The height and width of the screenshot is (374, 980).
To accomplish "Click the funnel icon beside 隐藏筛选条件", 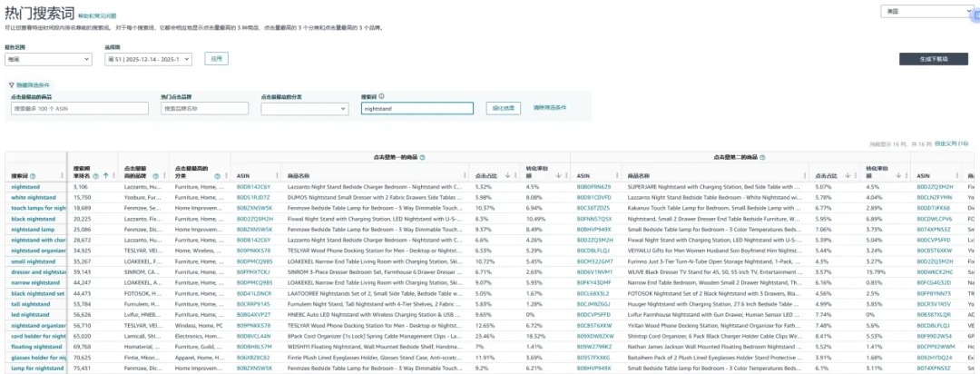I will pos(11,84).
